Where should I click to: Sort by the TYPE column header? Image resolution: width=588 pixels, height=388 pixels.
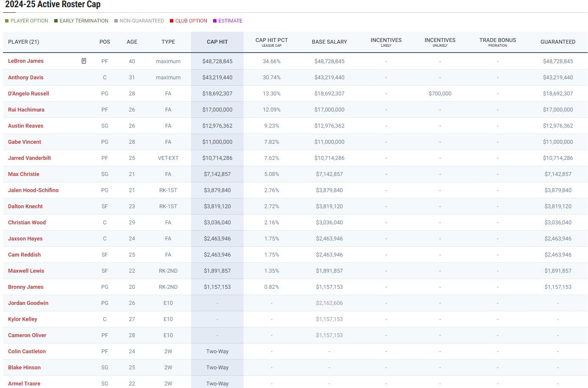168,42
